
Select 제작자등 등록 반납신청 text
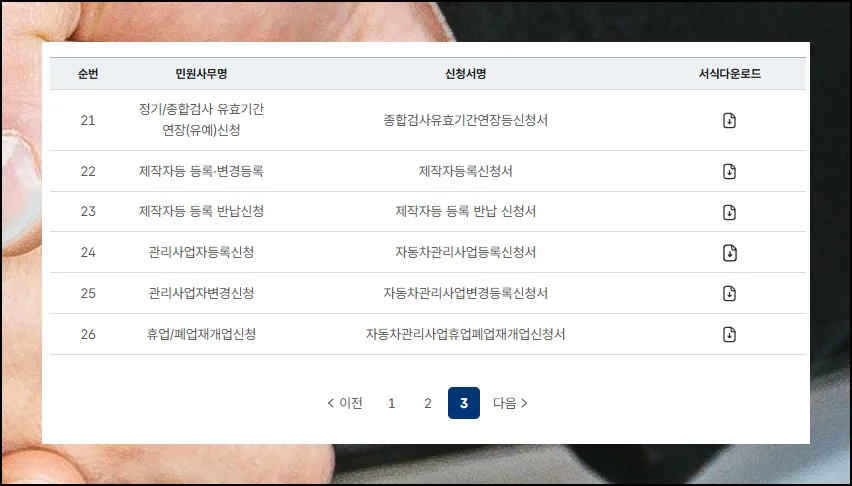tap(201, 211)
